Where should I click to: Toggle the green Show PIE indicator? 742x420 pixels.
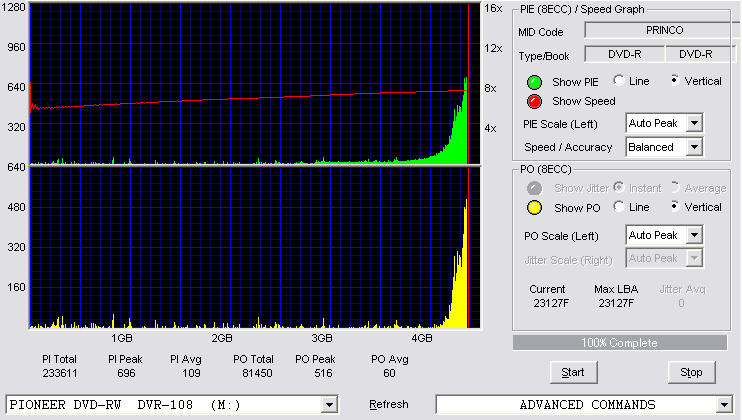pos(534,82)
